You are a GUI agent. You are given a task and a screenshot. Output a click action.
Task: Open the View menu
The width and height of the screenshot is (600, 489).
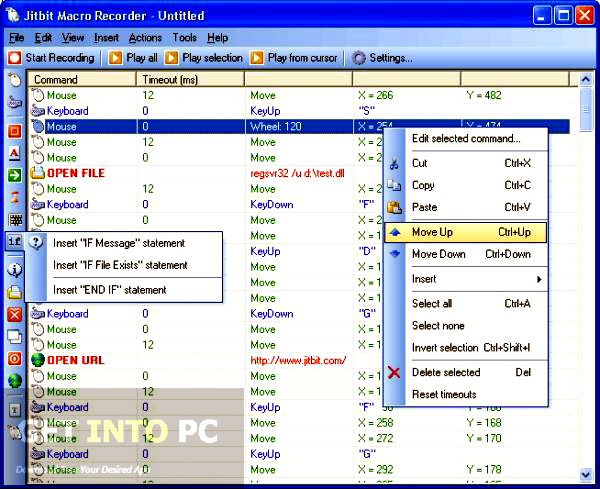point(73,38)
